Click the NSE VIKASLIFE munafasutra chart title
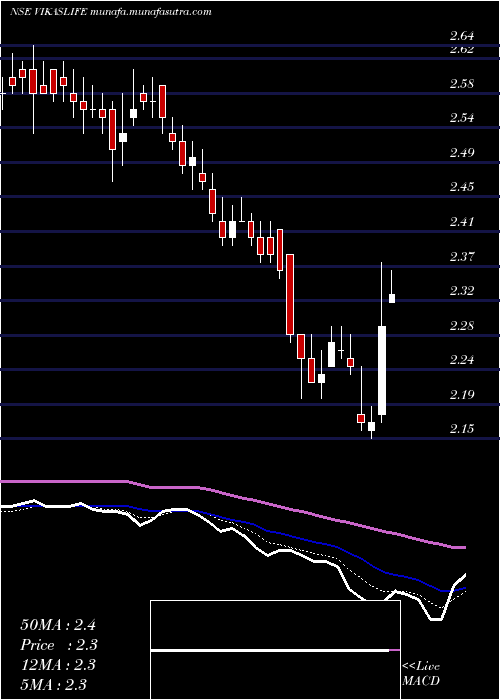The image size is (500, 700). pos(110,12)
